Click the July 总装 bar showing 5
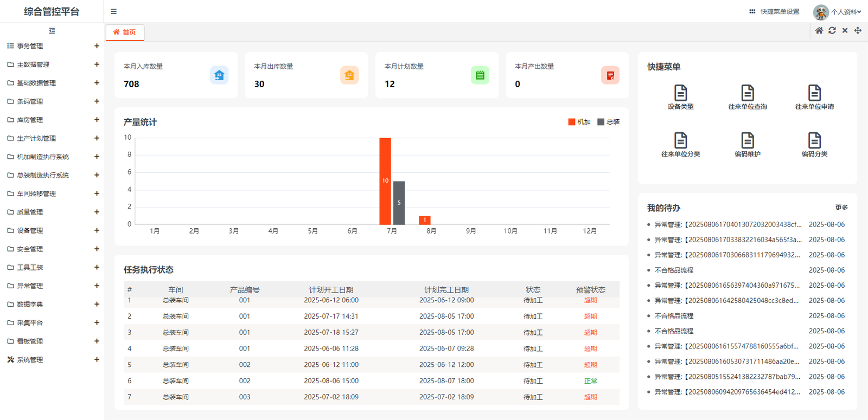The image size is (868, 420). pyautogui.click(x=399, y=203)
